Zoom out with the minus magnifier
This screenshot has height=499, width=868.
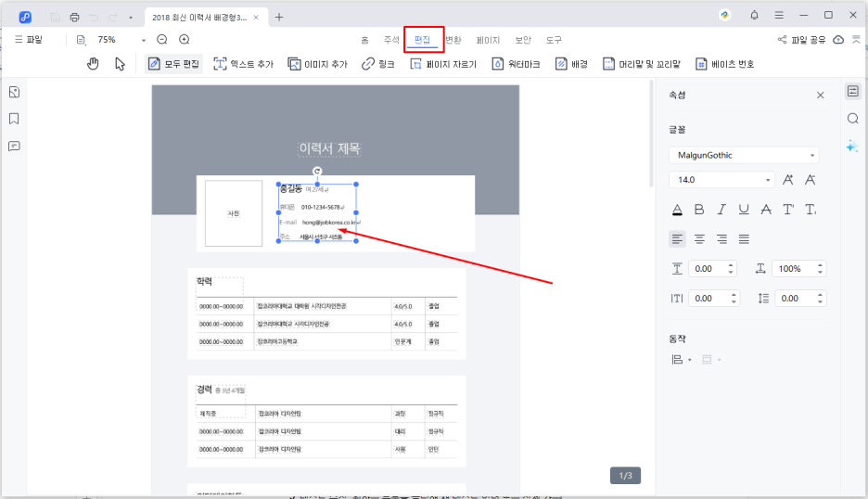click(x=162, y=39)
